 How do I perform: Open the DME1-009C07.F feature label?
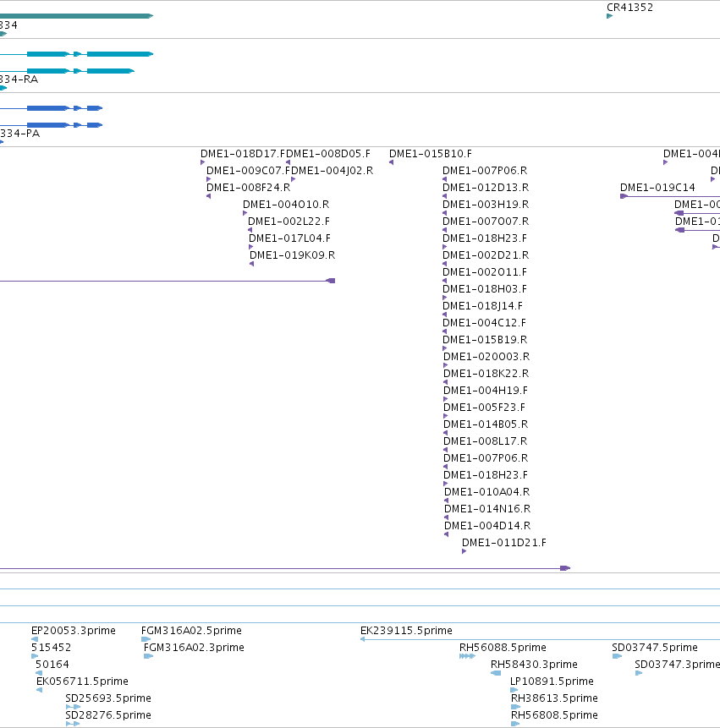click(249, 171)
